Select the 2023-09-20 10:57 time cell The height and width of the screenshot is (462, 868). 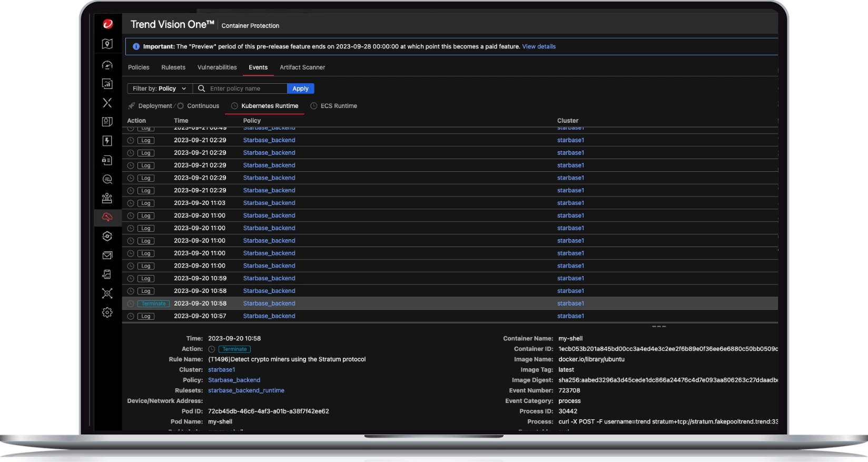[200, 316]
